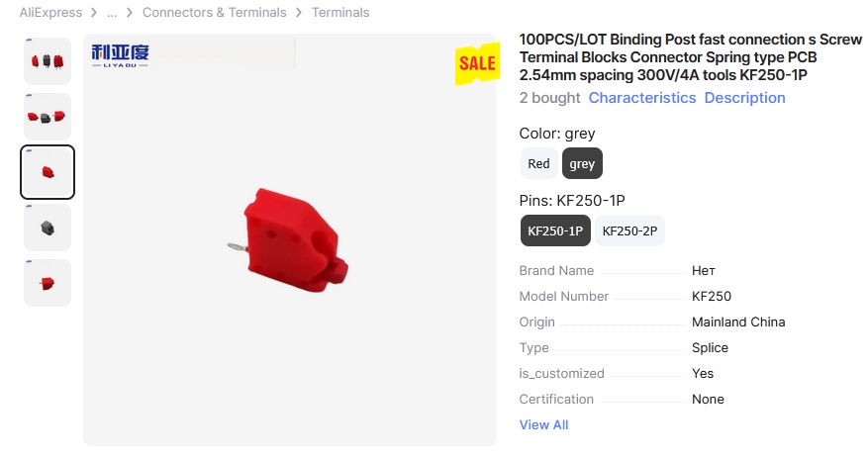Click the chevron before Terminals breadcrumb
This screenshot has width=868, height=460.
(x=298, y=13)
